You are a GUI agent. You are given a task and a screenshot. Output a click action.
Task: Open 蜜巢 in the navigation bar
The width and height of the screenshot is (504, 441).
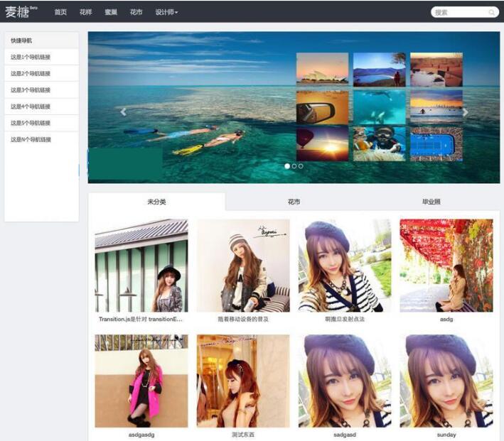click(x=111, y=12)
